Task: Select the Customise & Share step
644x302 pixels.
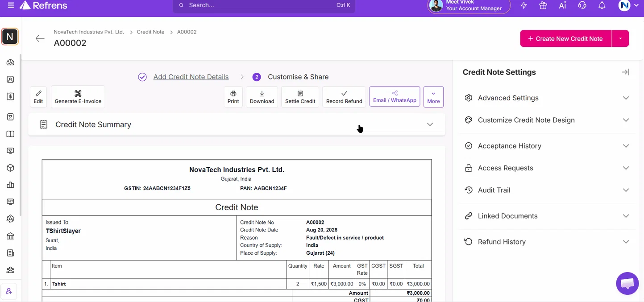Action: [298, 77]
